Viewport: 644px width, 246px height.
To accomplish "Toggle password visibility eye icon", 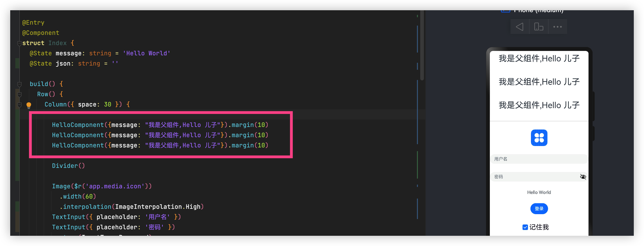I will pyautogui.click(x=583, y=177).
